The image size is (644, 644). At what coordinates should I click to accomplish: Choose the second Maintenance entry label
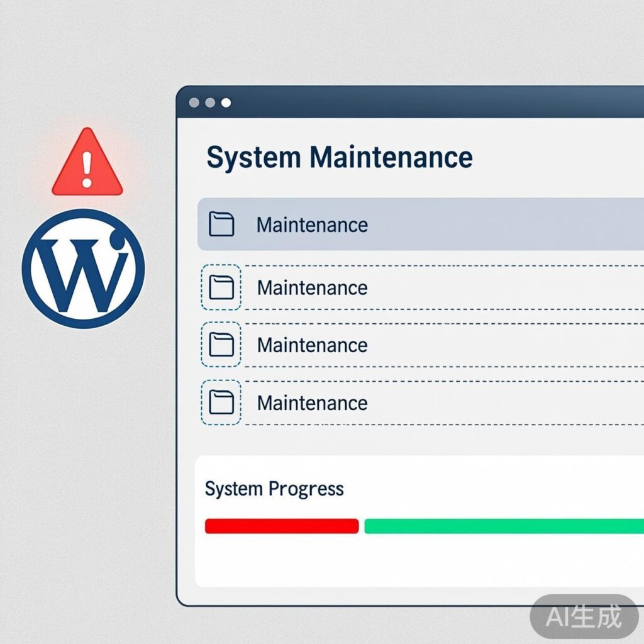point(312,288)
